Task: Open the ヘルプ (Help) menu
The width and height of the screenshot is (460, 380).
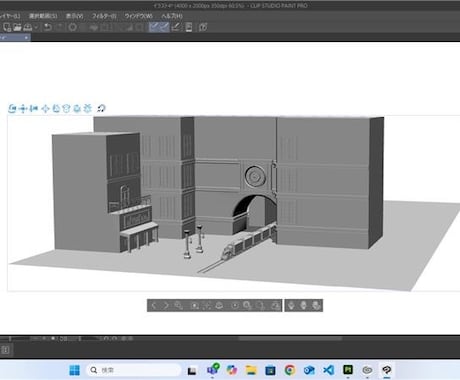Action: click(172, 16)
